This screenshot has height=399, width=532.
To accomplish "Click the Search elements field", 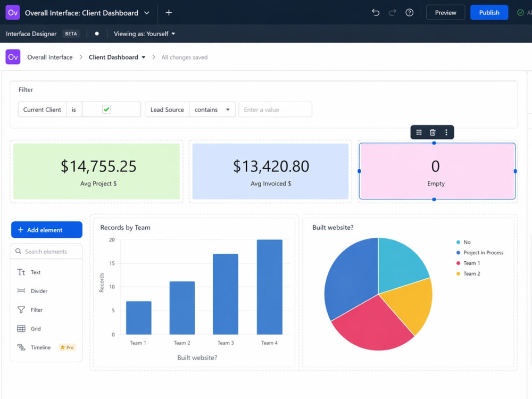I will 46,252.
